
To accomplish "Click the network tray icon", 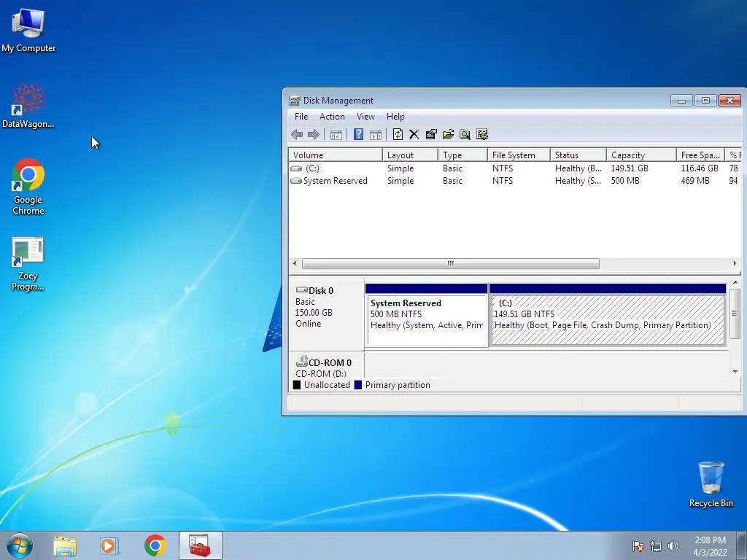I will pos(656,546).
